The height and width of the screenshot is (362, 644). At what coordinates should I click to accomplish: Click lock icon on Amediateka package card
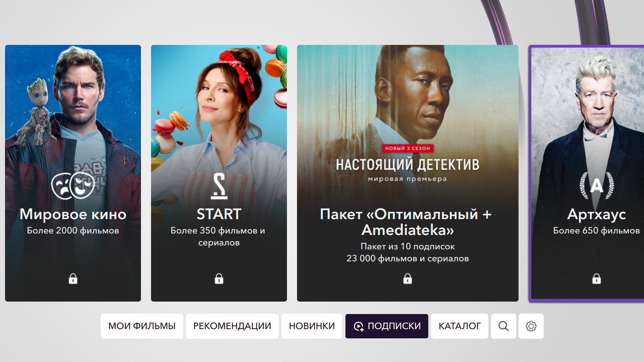pos(407,279)
